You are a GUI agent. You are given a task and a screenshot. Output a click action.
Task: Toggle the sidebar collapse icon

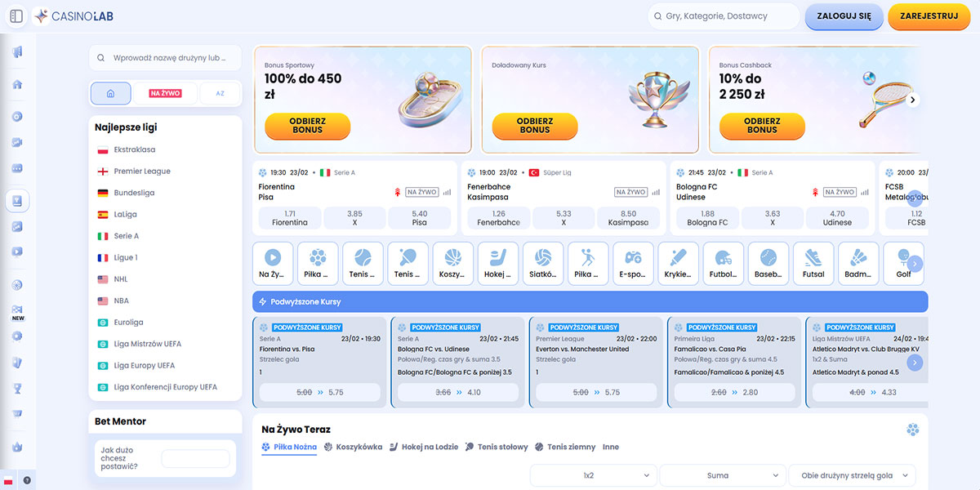[x=16, y=16]
